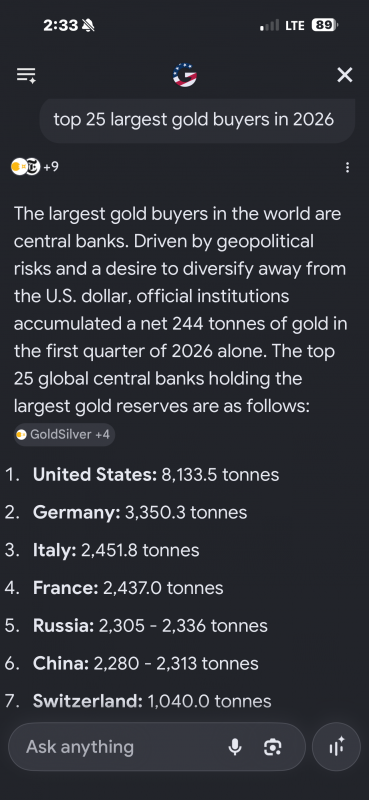Select the Switzerland list entry
The image size is (369, 800).
pyautogui.click(x=138, y=702)
